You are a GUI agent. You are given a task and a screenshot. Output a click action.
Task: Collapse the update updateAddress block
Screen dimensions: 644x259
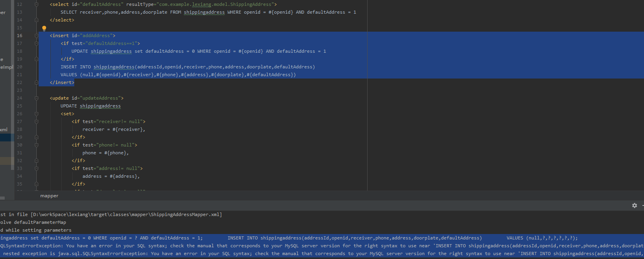point(36,98)
